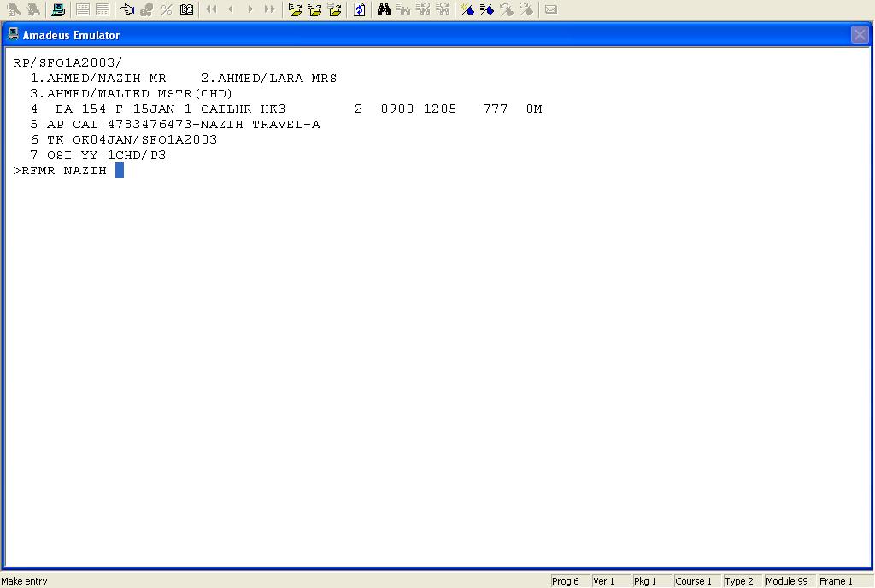Jump to first with double-left arrow
875x588 pixels.
click(x=211, y=9)
